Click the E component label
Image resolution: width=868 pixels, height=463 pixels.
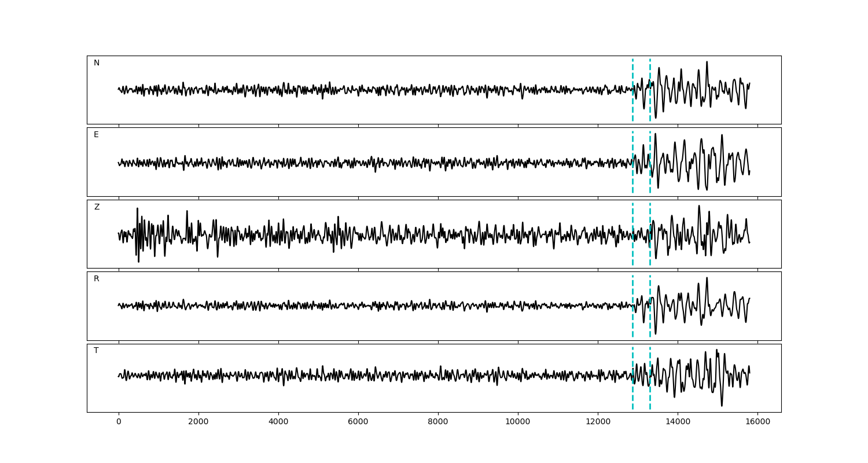[x=96, y=135]
